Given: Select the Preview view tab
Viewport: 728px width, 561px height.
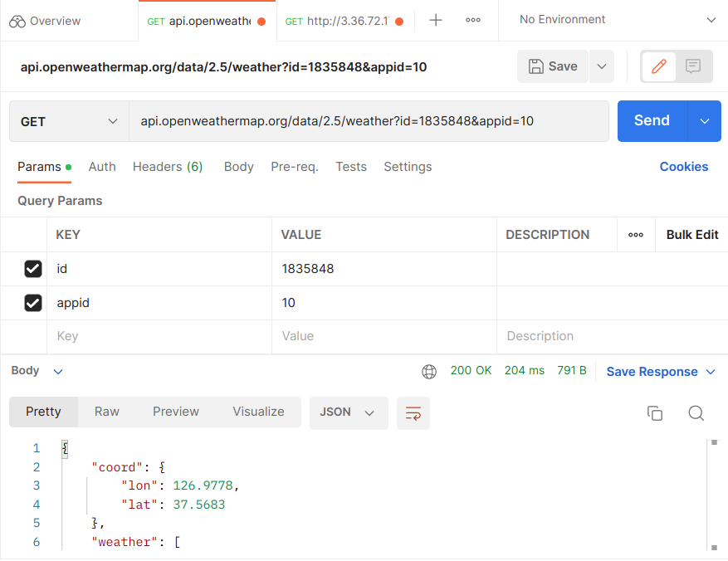Looking at the screenshot, I should (x=175, y=412).
